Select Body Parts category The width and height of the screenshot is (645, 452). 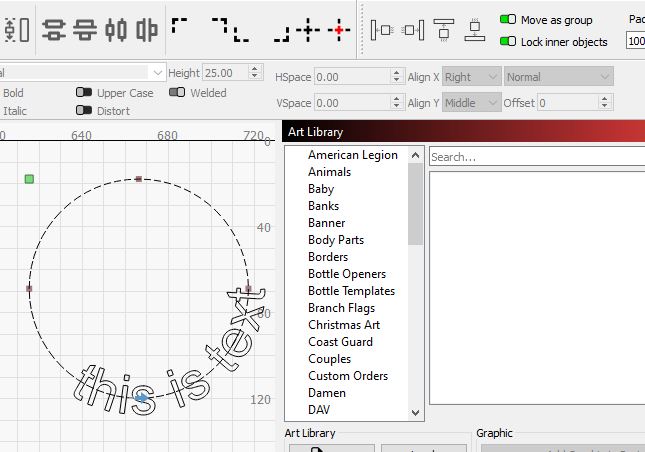336,240
